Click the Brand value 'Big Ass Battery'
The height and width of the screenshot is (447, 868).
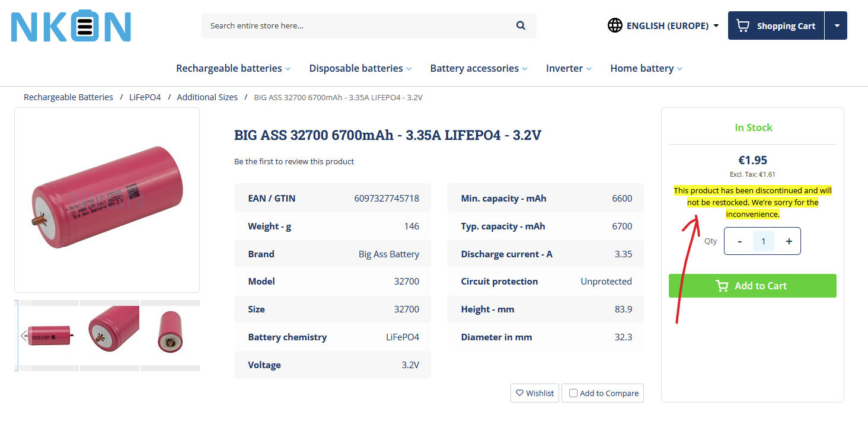pyautogui.click(x=389, y=254)
